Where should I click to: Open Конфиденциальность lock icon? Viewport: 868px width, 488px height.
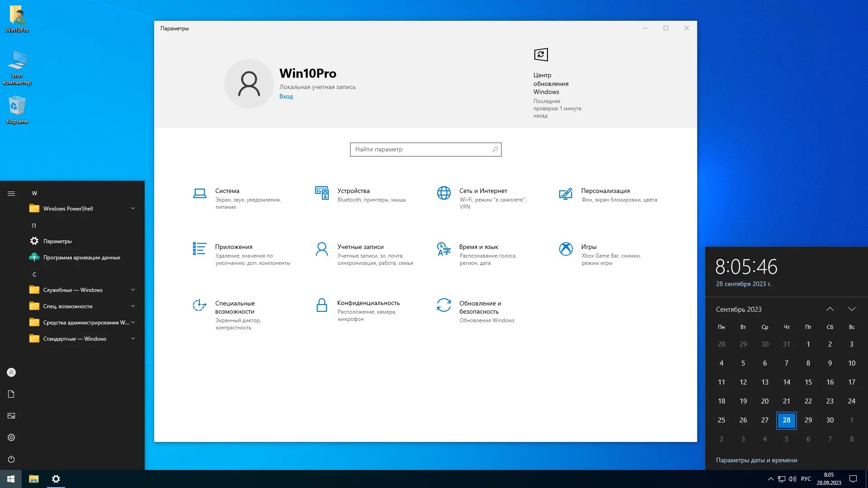pos(321,305)
